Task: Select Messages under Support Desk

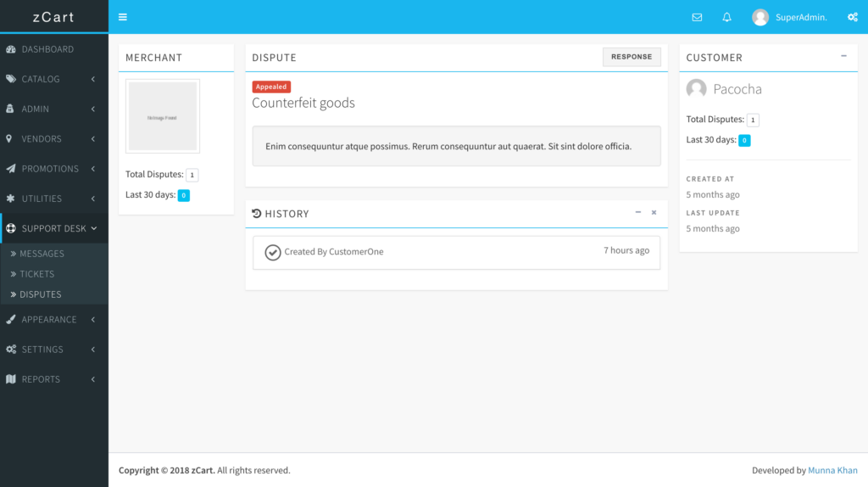Action: 42,254
